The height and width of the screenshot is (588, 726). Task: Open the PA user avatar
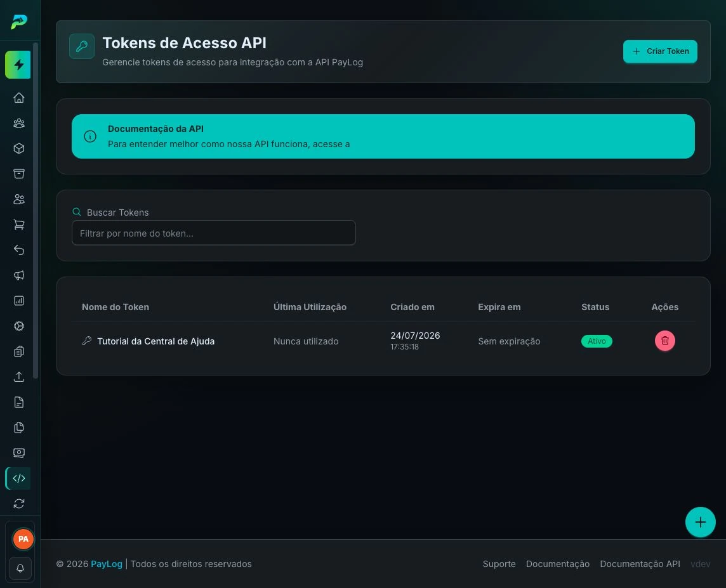click(23, 539)
